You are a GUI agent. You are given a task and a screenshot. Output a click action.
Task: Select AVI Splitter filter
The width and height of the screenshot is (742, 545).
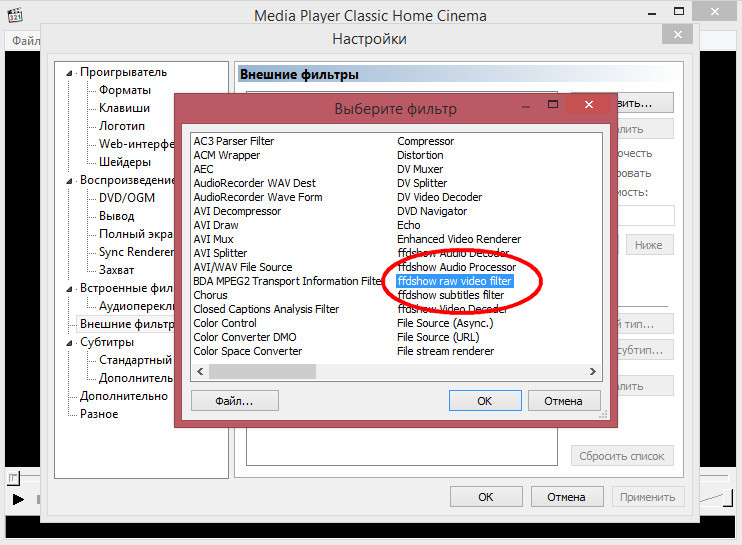pos(220,253)
